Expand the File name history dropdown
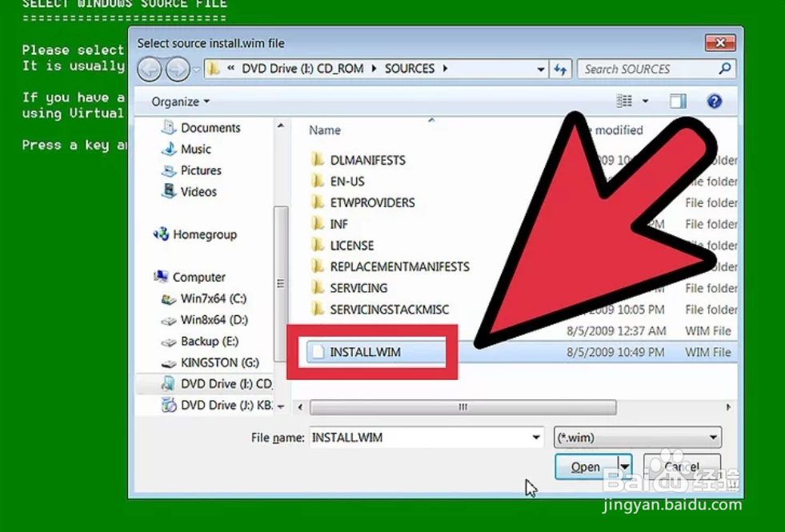785x532 pixels. point(535,438)
